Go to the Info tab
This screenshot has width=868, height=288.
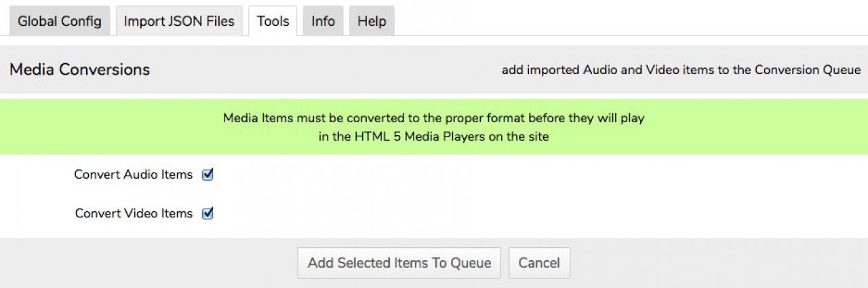tap(323, 21)
